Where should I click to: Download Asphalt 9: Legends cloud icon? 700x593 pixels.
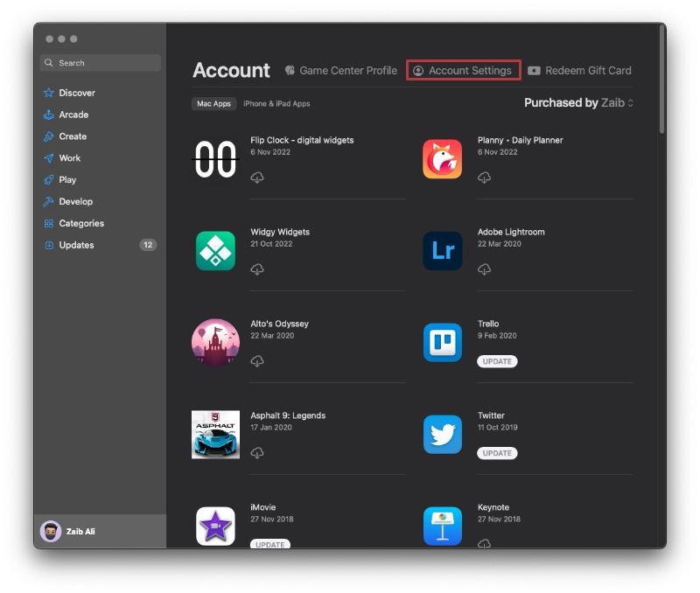pyautogui.click(x=257, y=453)
